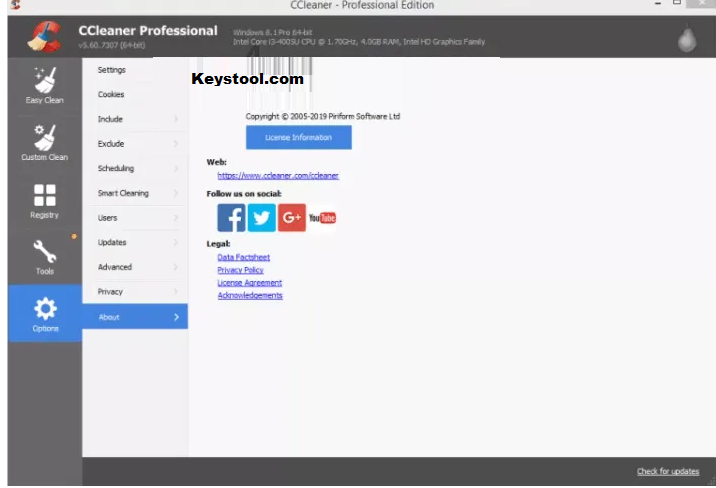
Task: Open the Google Plus social icon
Action: pyautogui.click(x=292, y=218)
